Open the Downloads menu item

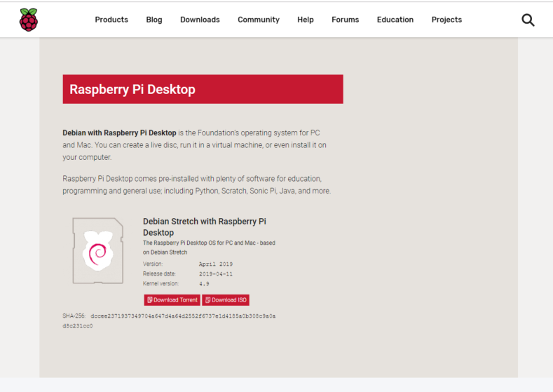[200, 20]
